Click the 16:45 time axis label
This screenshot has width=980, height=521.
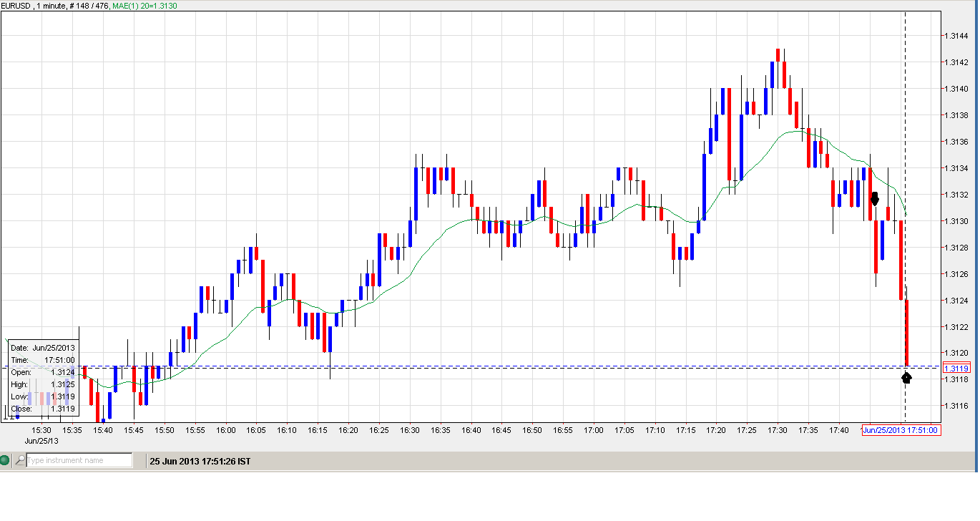point(501,430)
